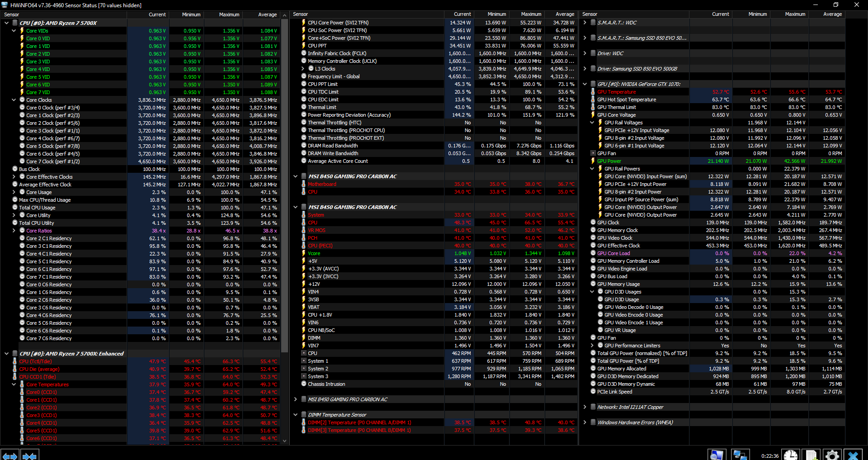
Task: Collapse the Core VIDs tree node
Action: (14, 31)
